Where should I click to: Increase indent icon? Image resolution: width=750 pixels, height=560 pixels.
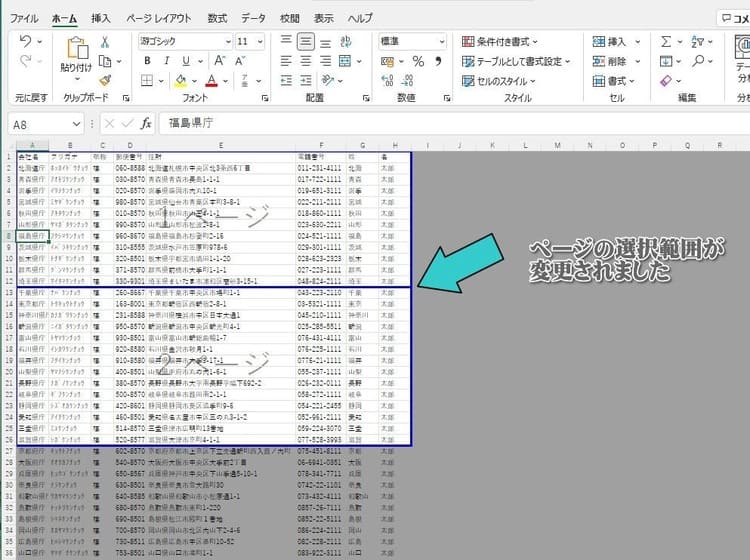(306, 80)
